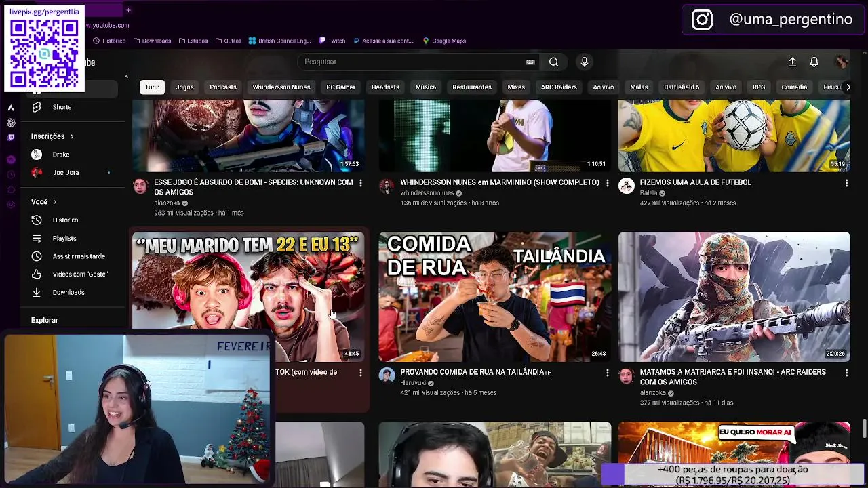Open the notifications bell

pos(814,62)
